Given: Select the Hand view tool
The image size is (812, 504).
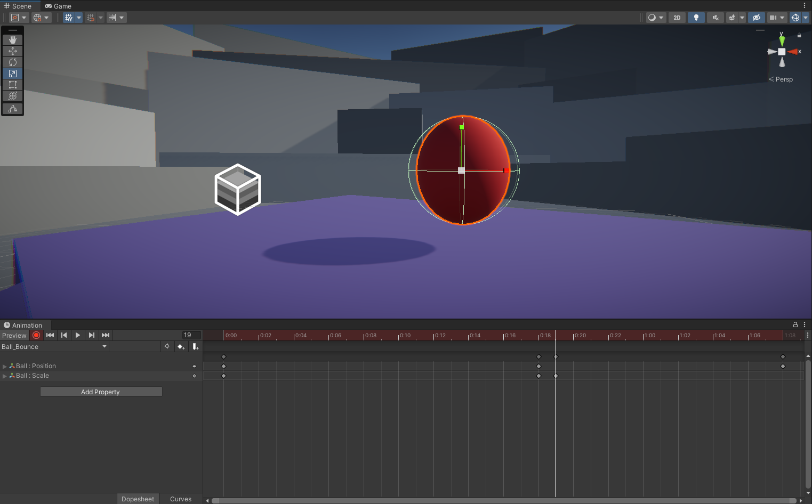Looking at the screenshot, I should [13, 40].
